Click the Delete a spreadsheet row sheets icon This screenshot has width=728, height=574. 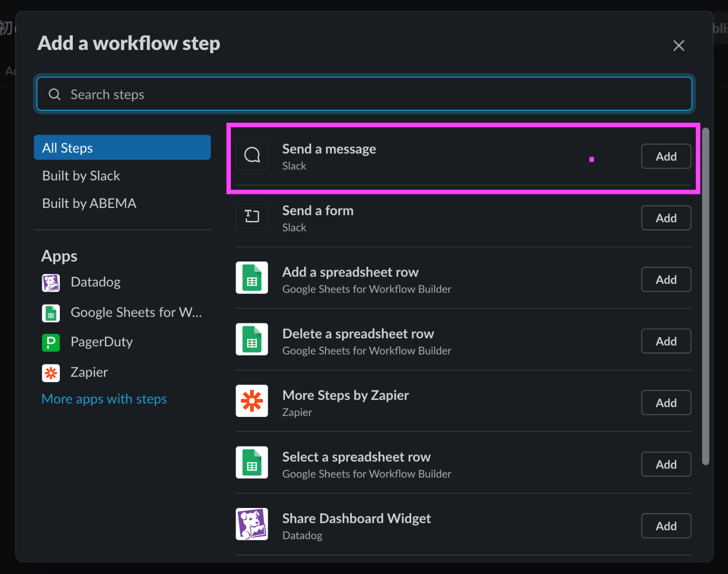(x=252, y=339)
